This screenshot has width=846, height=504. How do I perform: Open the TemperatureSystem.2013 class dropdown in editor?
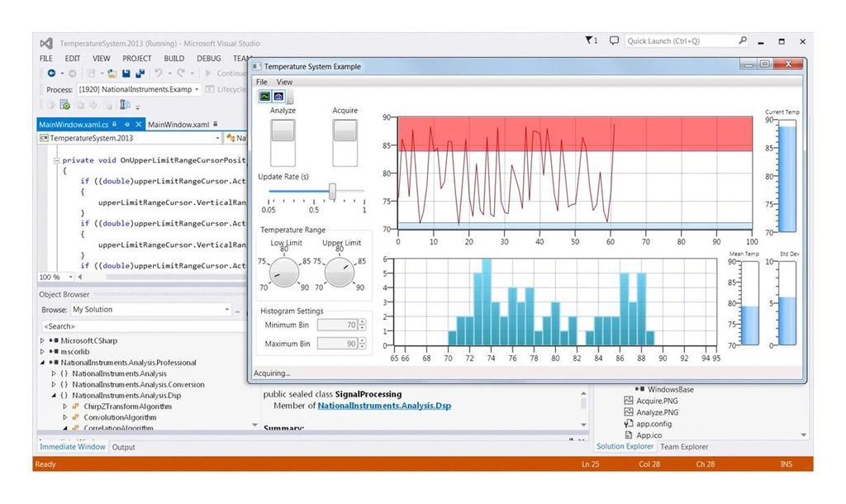(x=130, y=138)
